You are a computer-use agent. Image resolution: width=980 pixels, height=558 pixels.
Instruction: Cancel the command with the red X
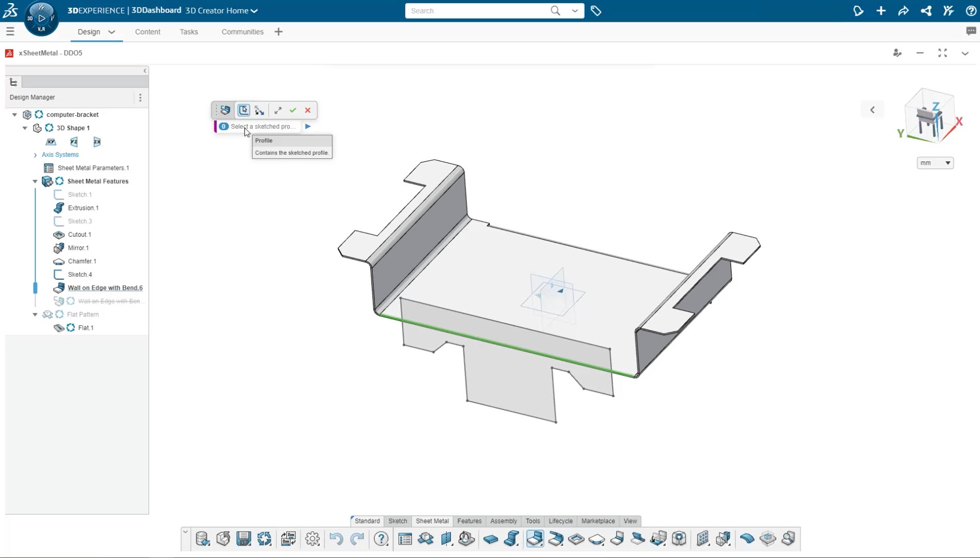point(308,110)
